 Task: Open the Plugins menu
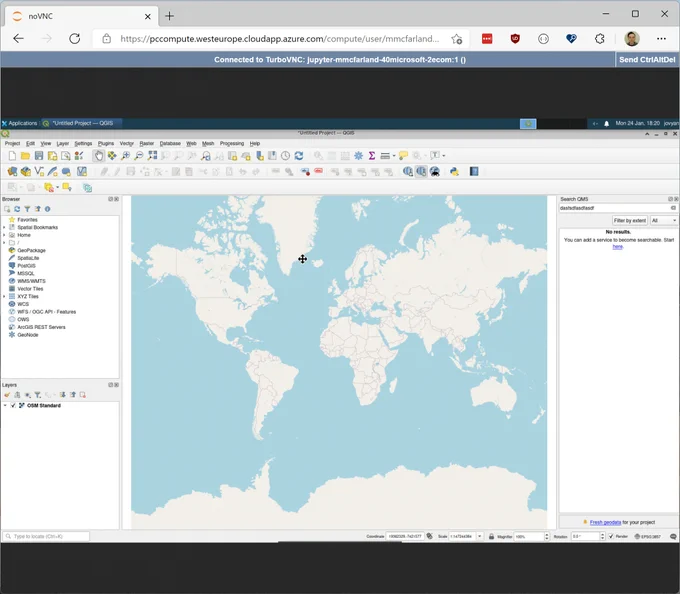(x=106, y=144)
